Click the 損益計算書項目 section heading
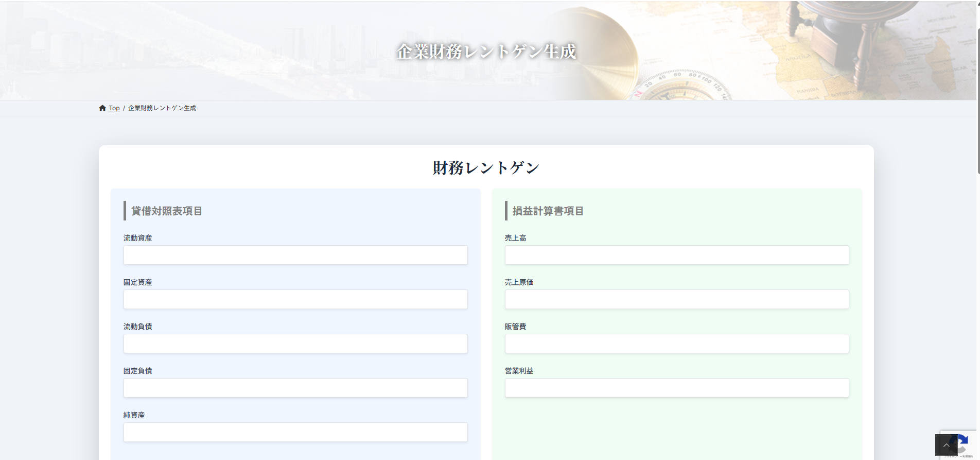The width and height of the screenshot is (980, 460). click(x=548, y=211)
